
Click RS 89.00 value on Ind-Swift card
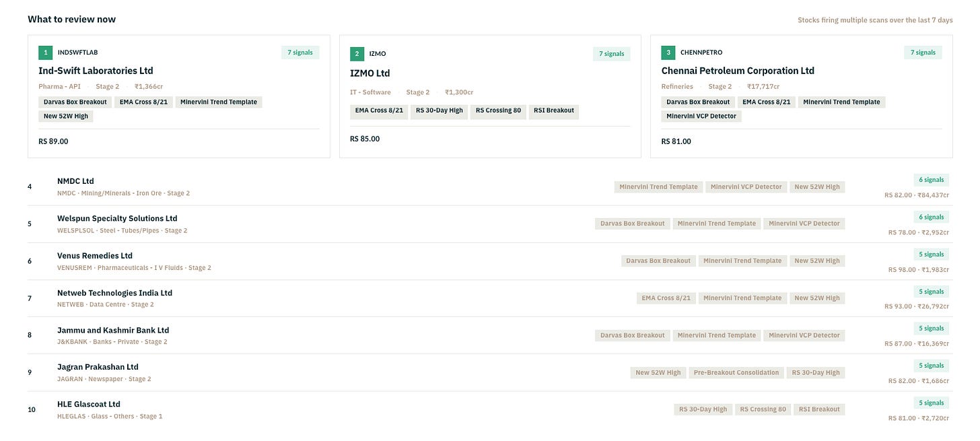click(53, 141)
